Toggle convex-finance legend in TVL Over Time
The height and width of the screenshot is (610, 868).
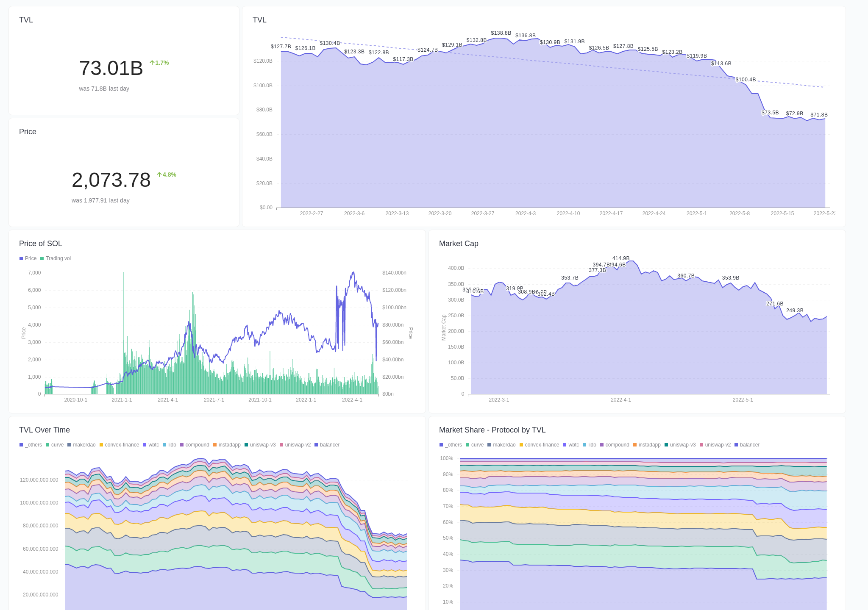119,445
